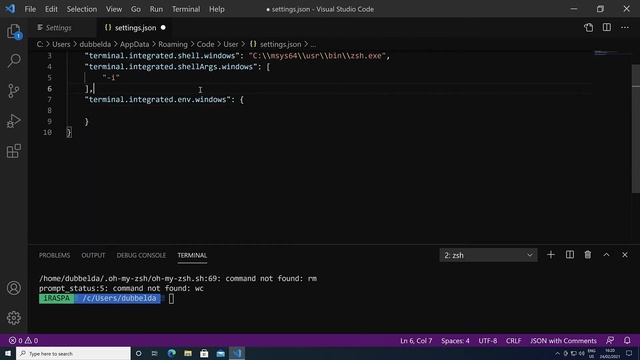Click the VS Code logo in title bar
Viewport: 640px width, 360px height.
pyautogui.click(x=10, y=9)
